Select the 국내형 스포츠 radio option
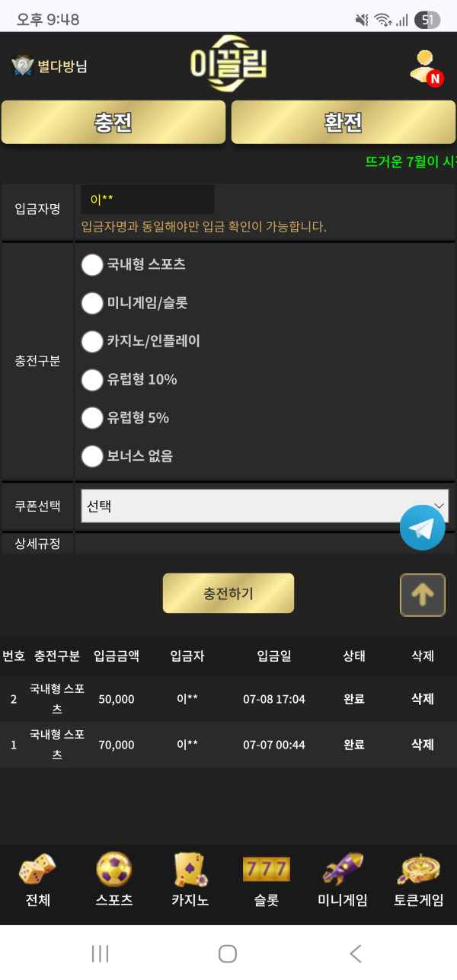 92,265
